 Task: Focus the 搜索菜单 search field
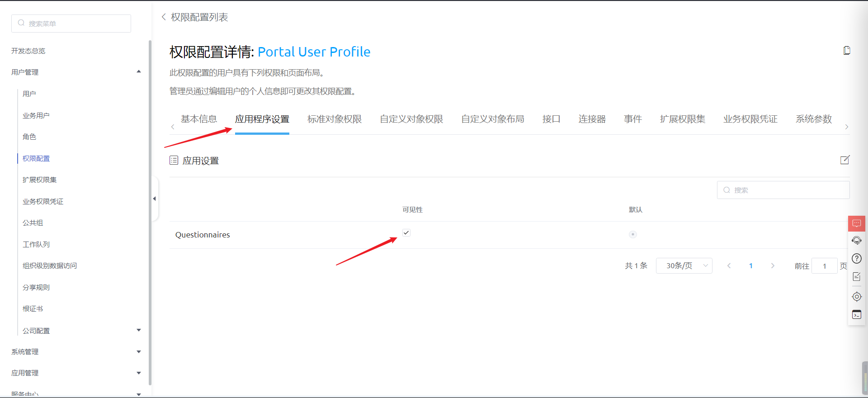[71, 24]
